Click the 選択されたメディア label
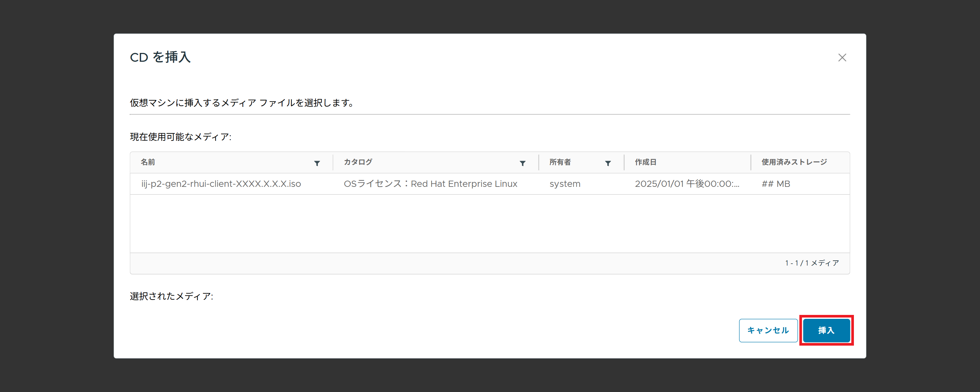This screenshot has width=980, height=392. 171,296
